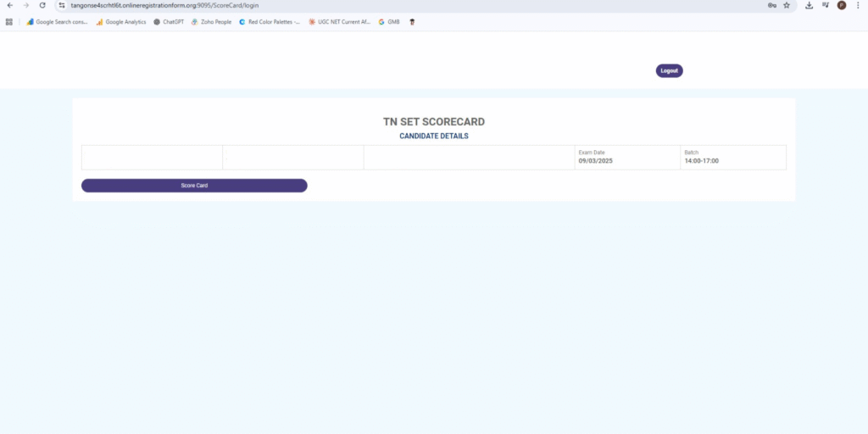The height and width of the screenshot is (434, 868).
Task: Open the media controls icon
Action: [826, 5]
